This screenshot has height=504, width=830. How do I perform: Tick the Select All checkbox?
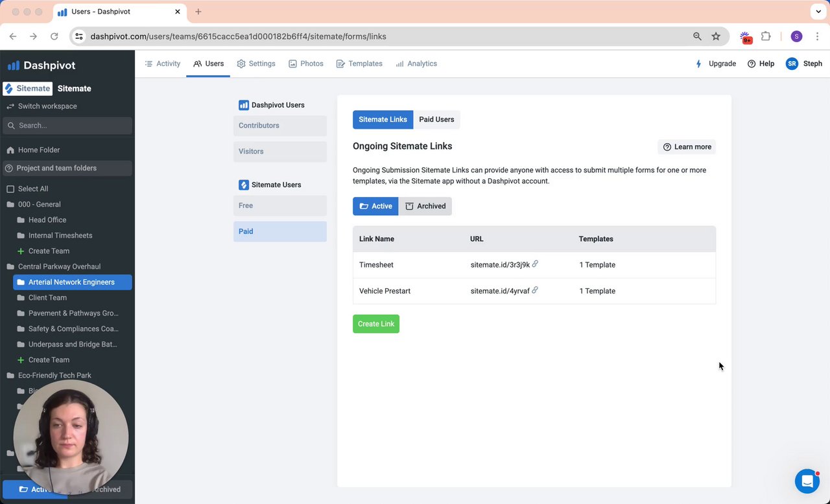pyautogui.click(x=10, y=189)
